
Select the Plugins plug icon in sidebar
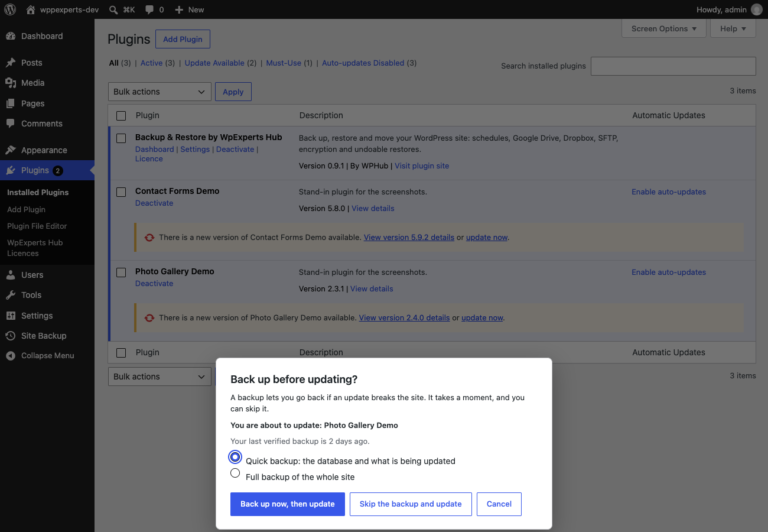coord(10,170)
